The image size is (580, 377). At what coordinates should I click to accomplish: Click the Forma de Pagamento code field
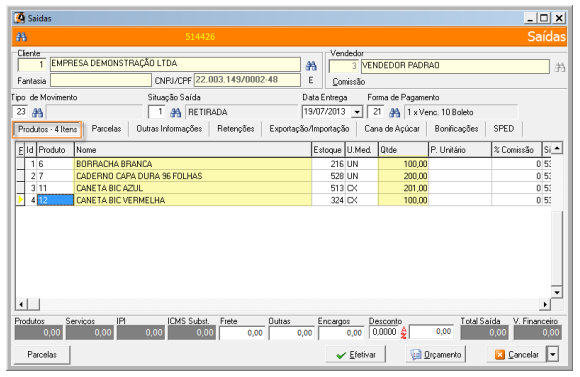[x=375, y=112]
